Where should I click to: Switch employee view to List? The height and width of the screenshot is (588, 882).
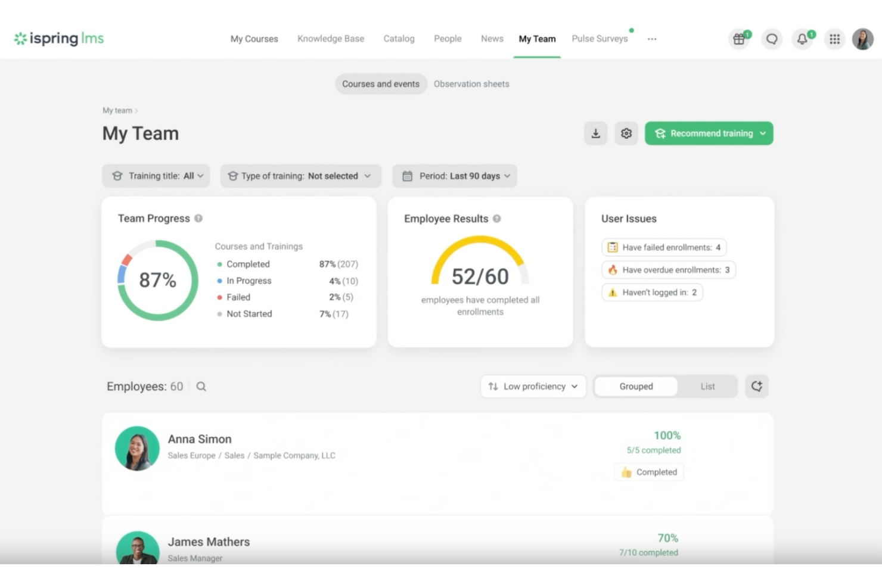[x=707, y=386]
